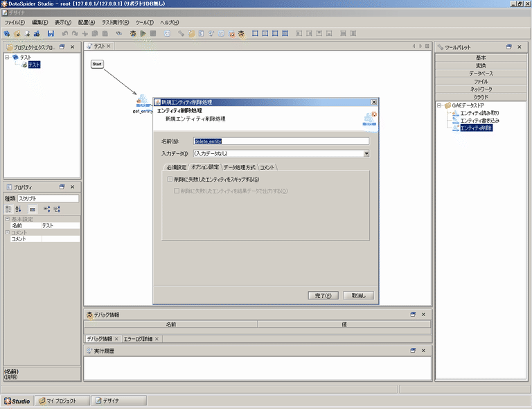Click the 名前(N) input field
The width and height of the screenshot is (532, 409).
[281, 141]
